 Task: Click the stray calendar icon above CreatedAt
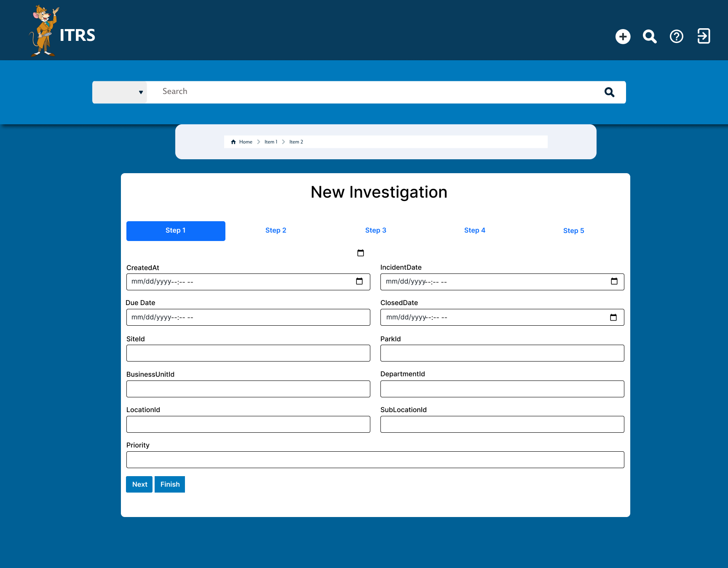[361, 253]
